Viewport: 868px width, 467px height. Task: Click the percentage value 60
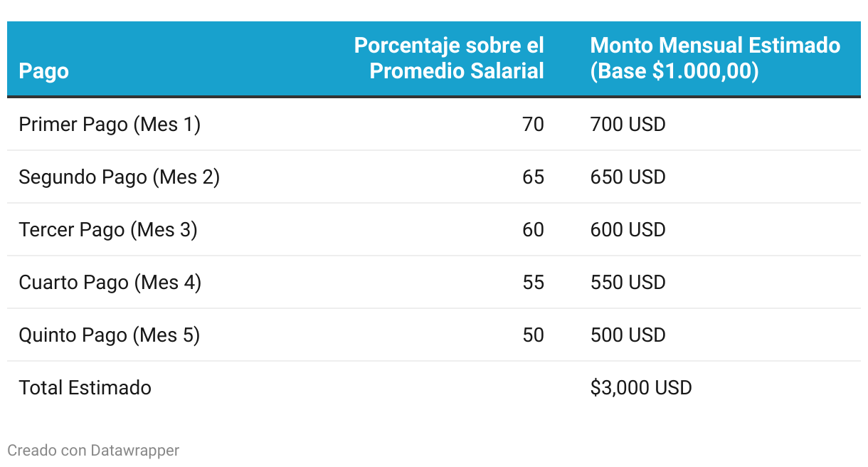[534, 230]
